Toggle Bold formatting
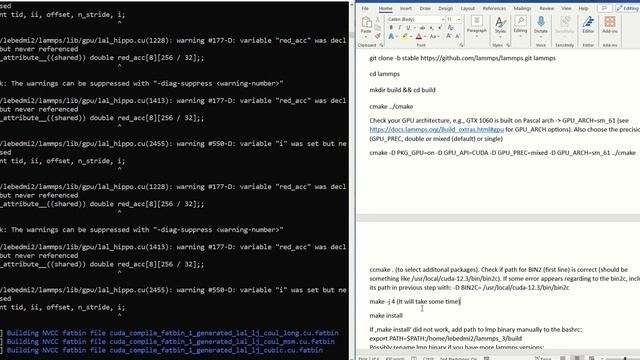 coord(391,28)
